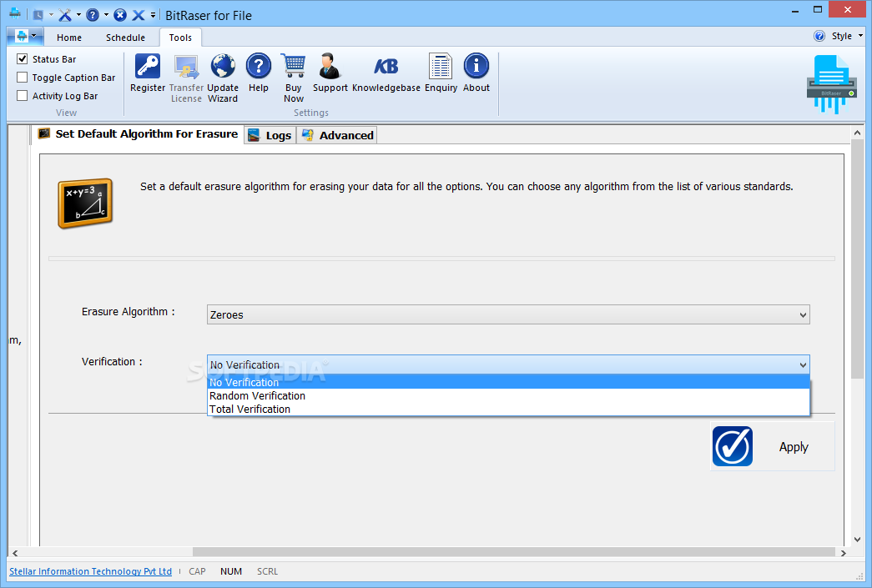Viewport: 872px width, 588px height.
Task: Click the scroll right arrow
Action: click(843, 553)
